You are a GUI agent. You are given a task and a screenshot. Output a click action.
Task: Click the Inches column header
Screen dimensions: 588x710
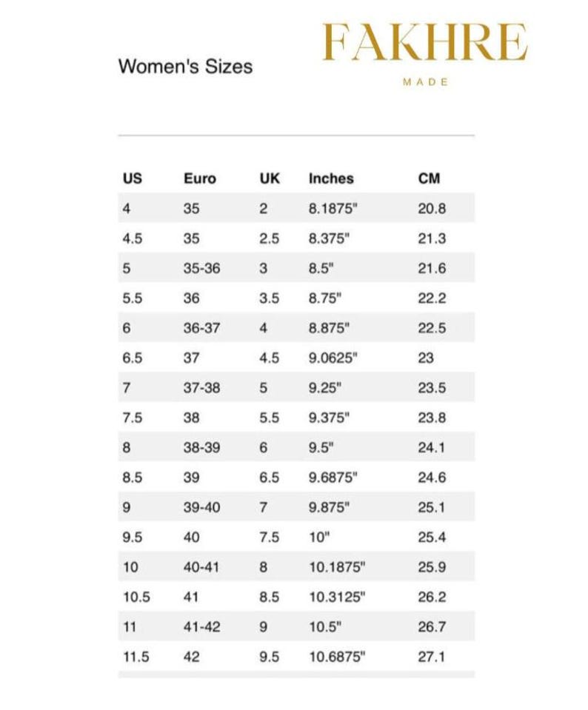pos(331,178)
